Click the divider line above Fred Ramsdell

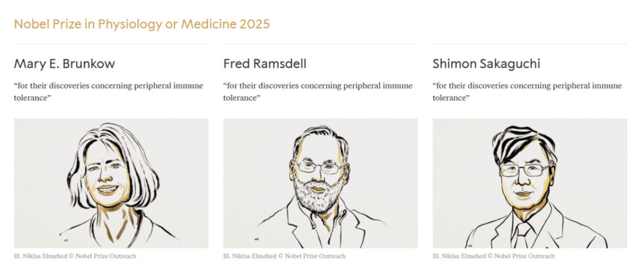[320, 44]
